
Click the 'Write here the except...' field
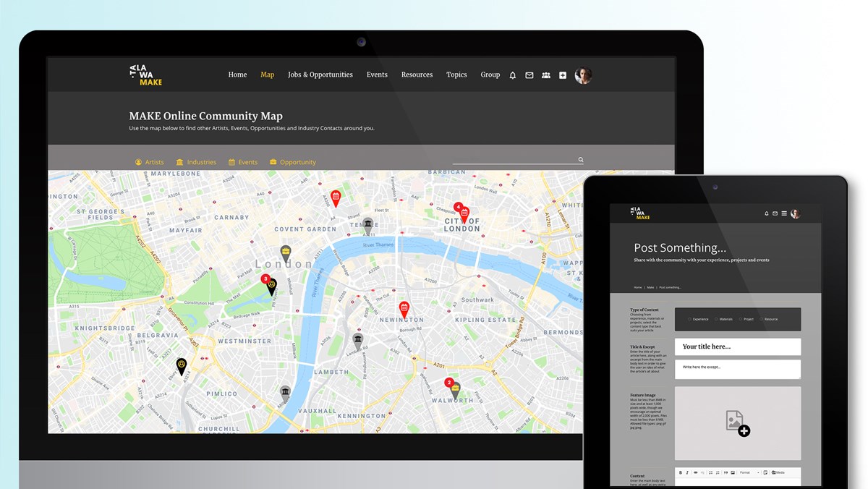click(x=738, y=369)
